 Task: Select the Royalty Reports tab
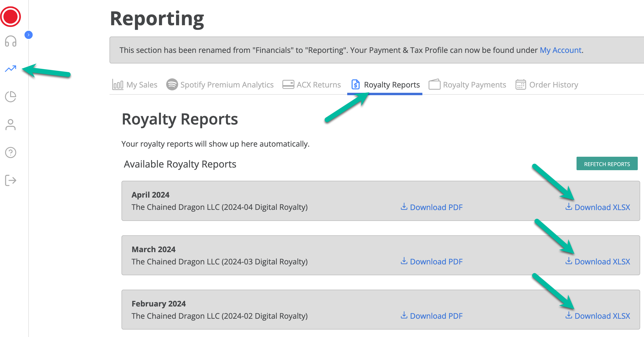[385, 85]
